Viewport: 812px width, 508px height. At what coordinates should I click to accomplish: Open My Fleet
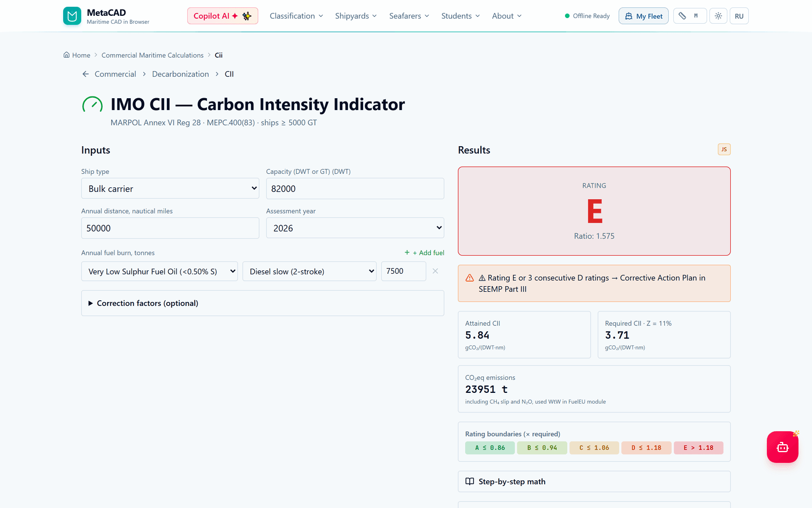click(x=643, y=16)
